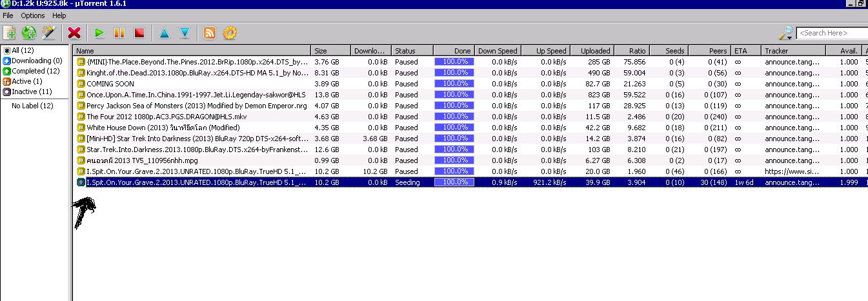Sort by the Avail. column header
The width and height of the screenshot is (868, 301).
click(x=843, y=50)
